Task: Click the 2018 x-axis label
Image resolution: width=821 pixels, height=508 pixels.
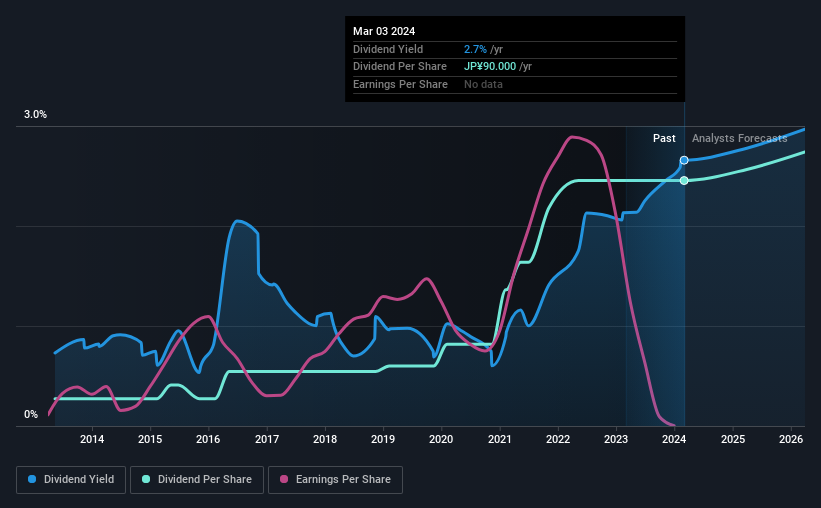Action: tap(325, 439)
